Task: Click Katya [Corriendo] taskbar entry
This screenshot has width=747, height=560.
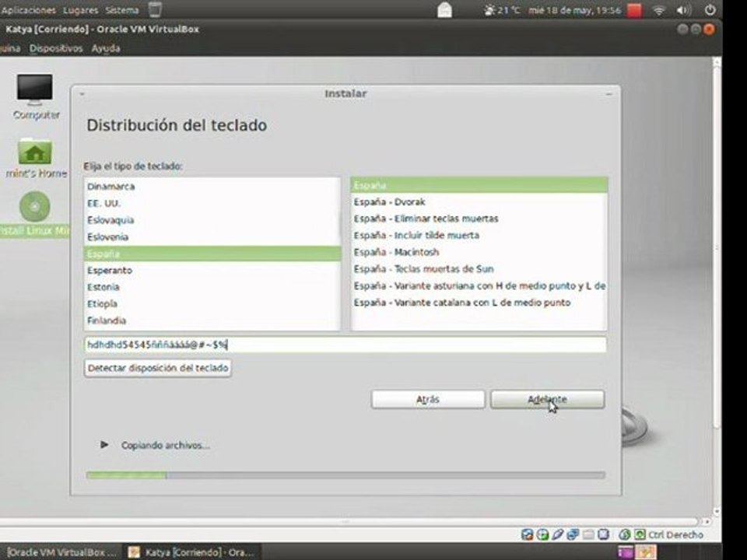Action: coord(192,552)
